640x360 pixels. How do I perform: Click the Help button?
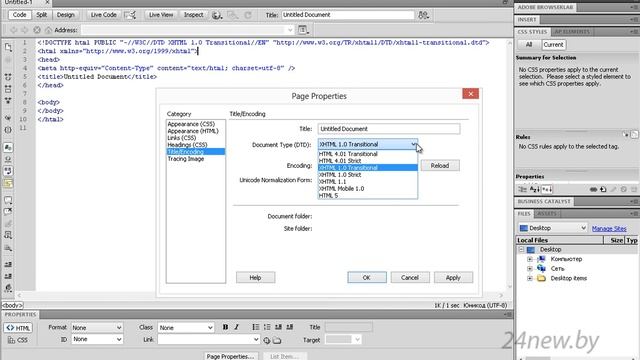click(256, 278)
